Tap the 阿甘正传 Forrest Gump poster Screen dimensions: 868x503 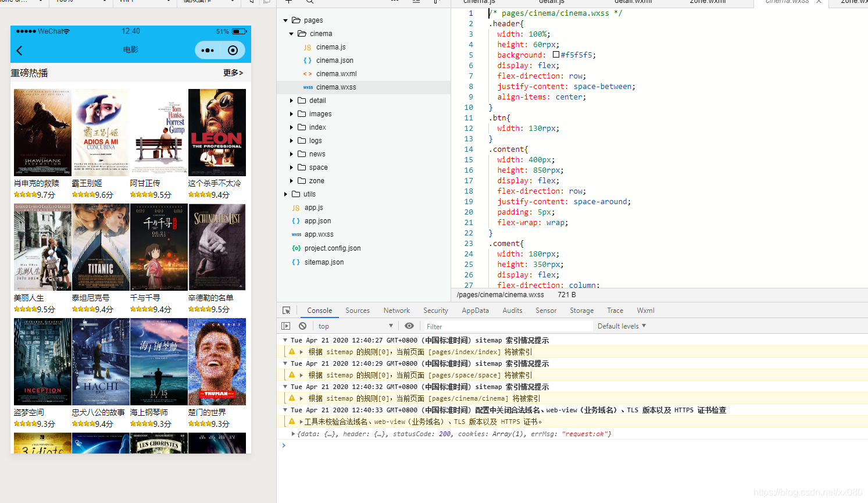coord(159,133)
